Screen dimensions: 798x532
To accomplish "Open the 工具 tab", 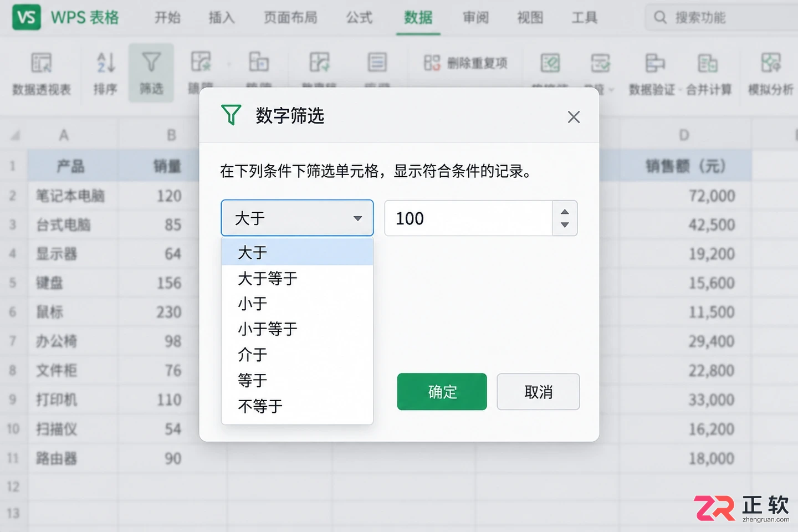I will [584, 18].
